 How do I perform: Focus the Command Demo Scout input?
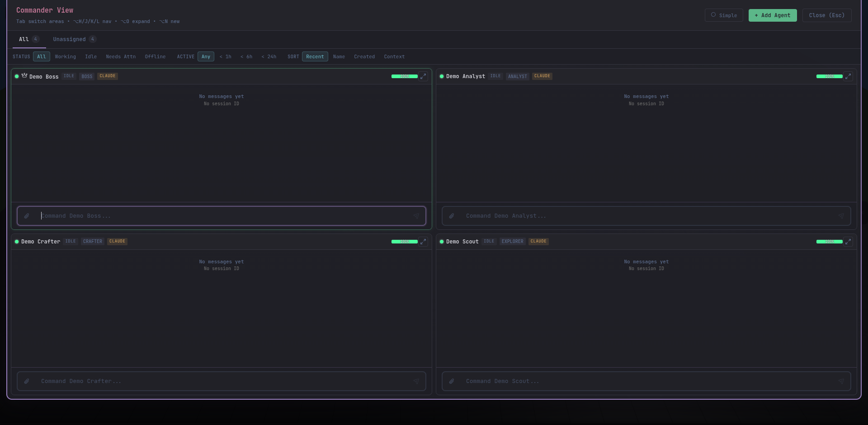click(646, 381)
